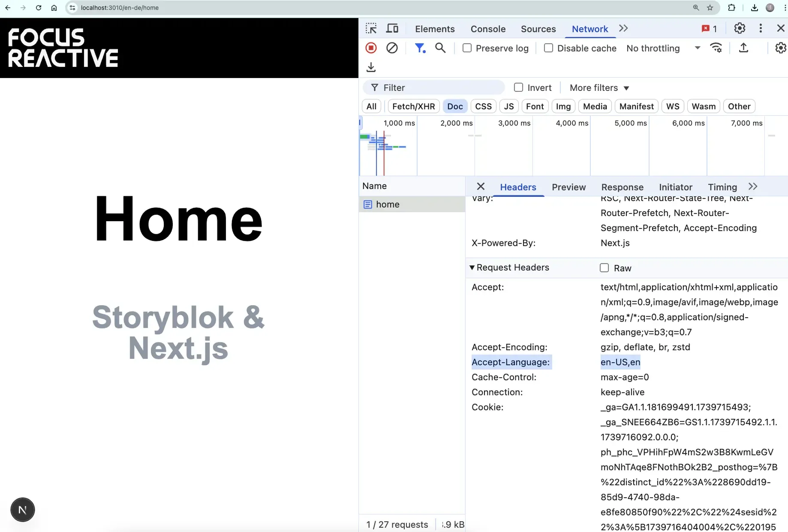
Task: Show more request detail tabs chevron
Action: [753, 186]
